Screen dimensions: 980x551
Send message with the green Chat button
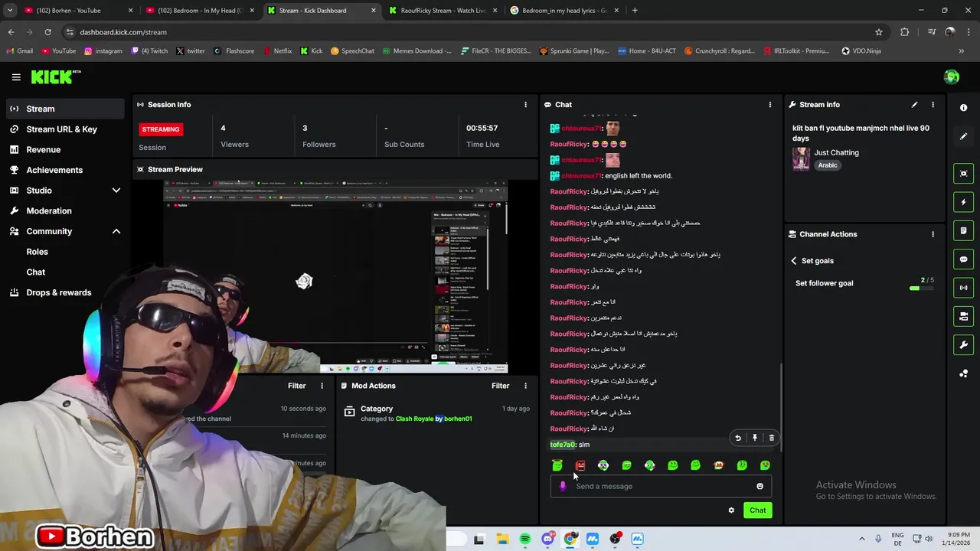click(757, 510)
